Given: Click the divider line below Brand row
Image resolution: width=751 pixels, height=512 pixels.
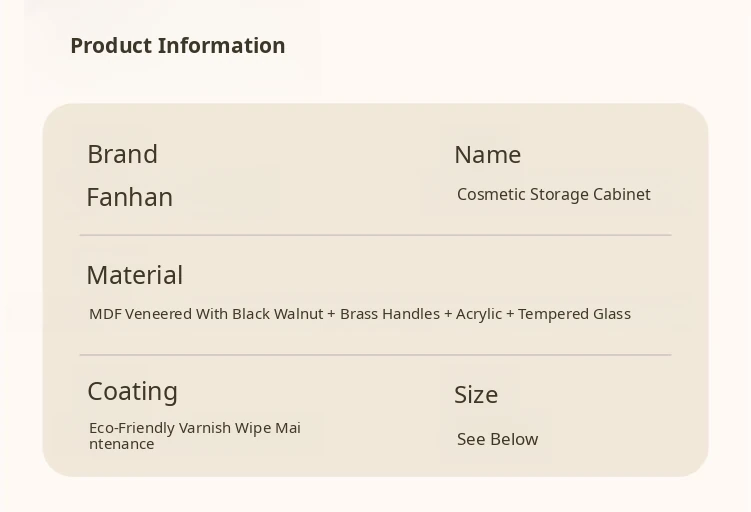Looking at the screenshot, I should pyautogui.click(x=375, y=235).
